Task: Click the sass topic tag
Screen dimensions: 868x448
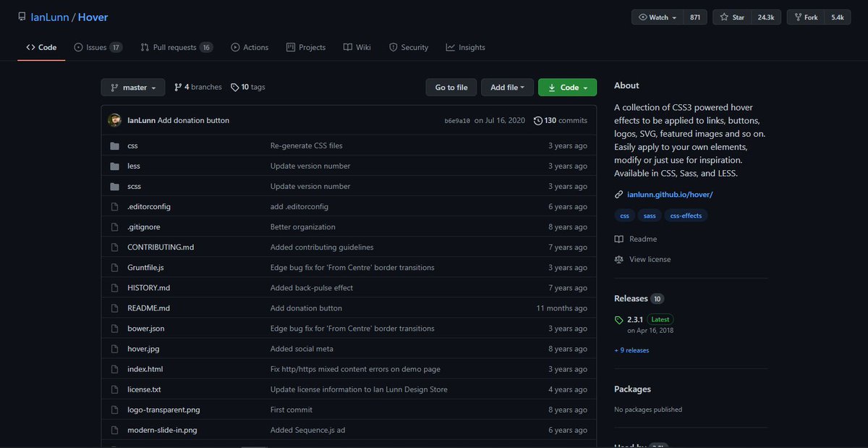Action: pyautogui.click(x=650, y=215)
